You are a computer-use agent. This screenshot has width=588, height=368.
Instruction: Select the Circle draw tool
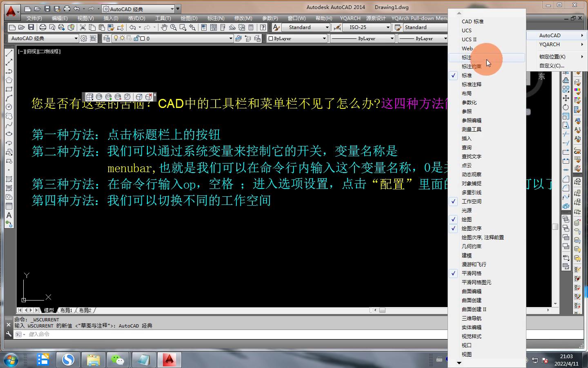9,107
